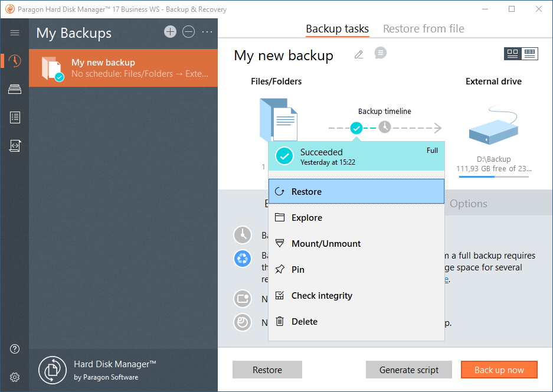Click the My new backup title heading
This screenshot has height=392, width=553.
tap(283, 55)
